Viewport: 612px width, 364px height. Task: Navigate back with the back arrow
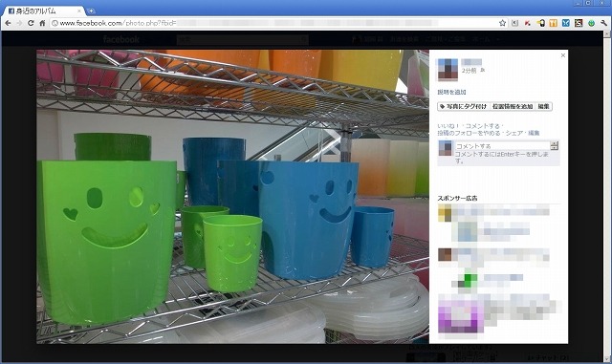(x=8, y=23)
